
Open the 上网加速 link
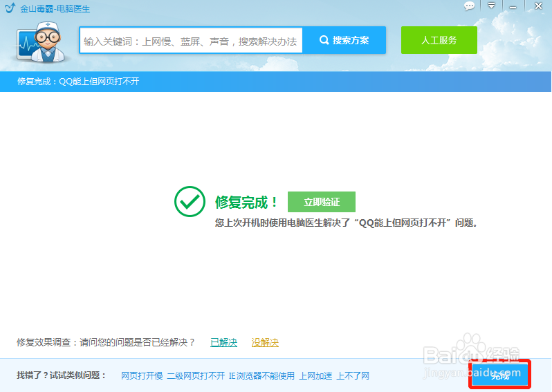pos(315,376)
